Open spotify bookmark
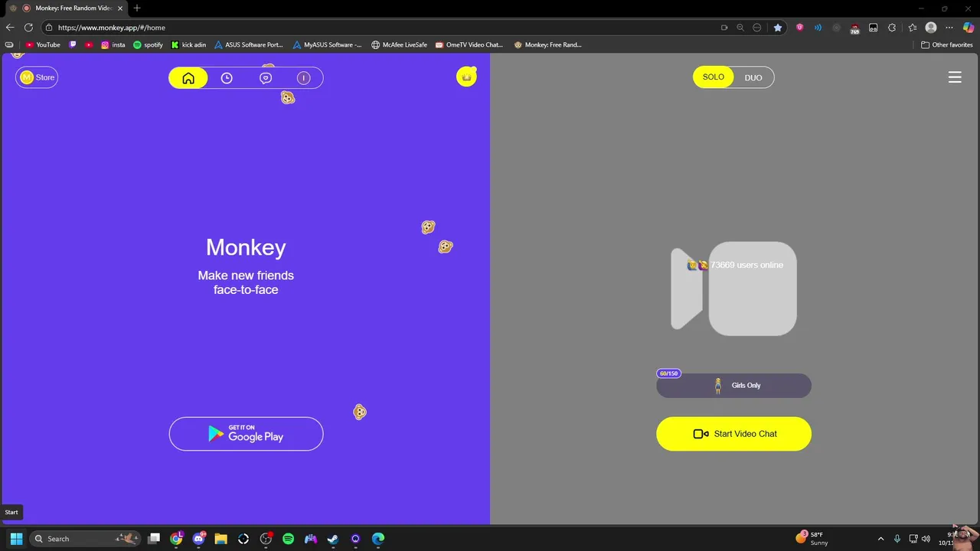This screenshot has width=980, height=551. click(148, 45)
